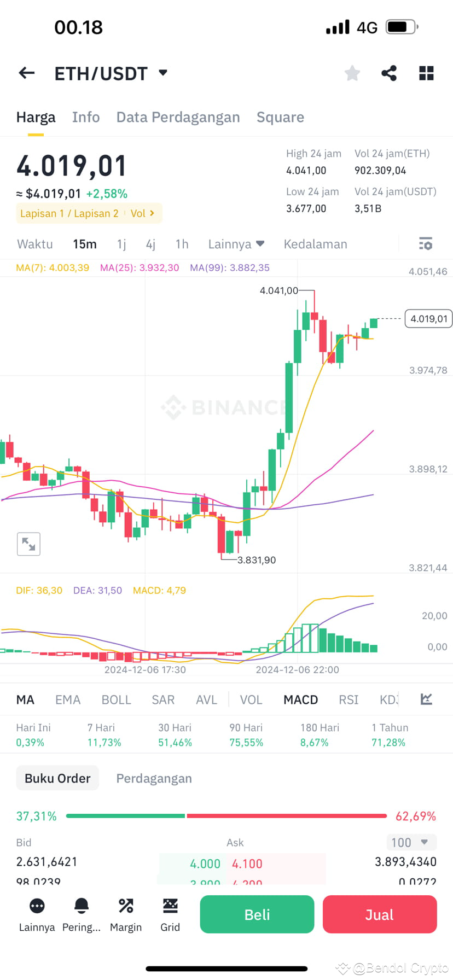Expand chart to fullscreen mode
This screenshot has height=980, width=453.
pos(28,544)
